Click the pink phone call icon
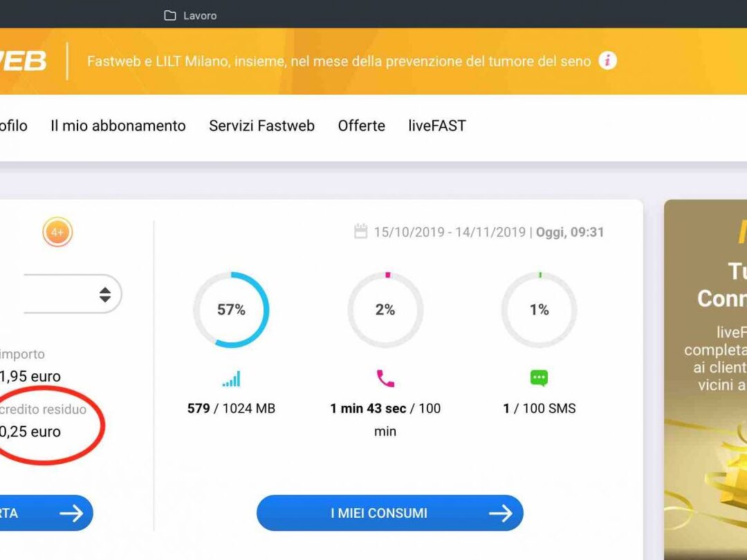The width and height of the screenshot is (747, 560). click(x=385, y=379)
